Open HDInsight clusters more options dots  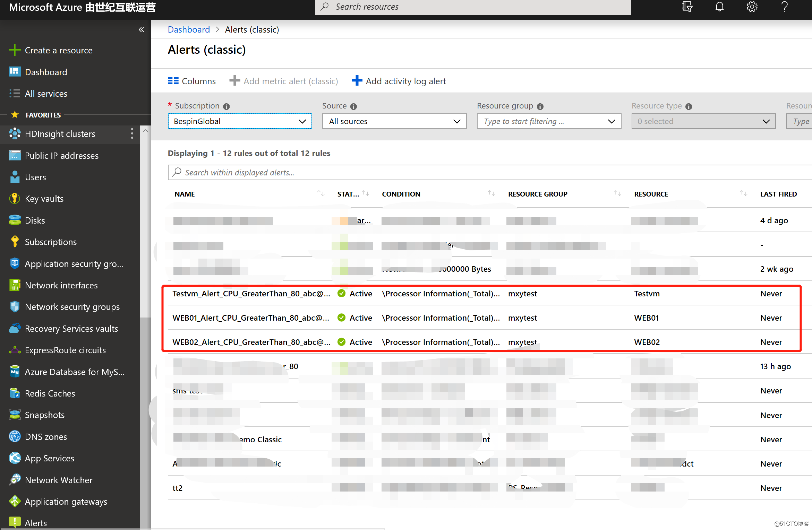click(x=132, y=133)
